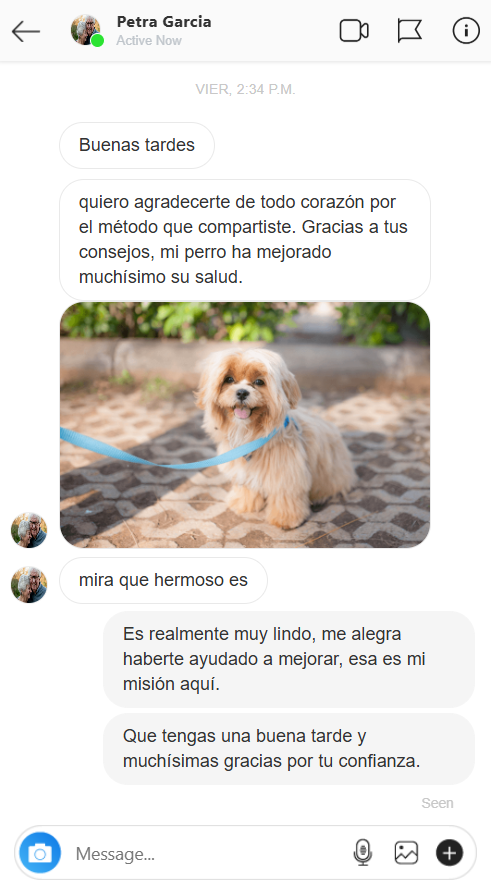
Task: Open Petra Garcia's profile picture in header
Action: [x=86, y=30]
